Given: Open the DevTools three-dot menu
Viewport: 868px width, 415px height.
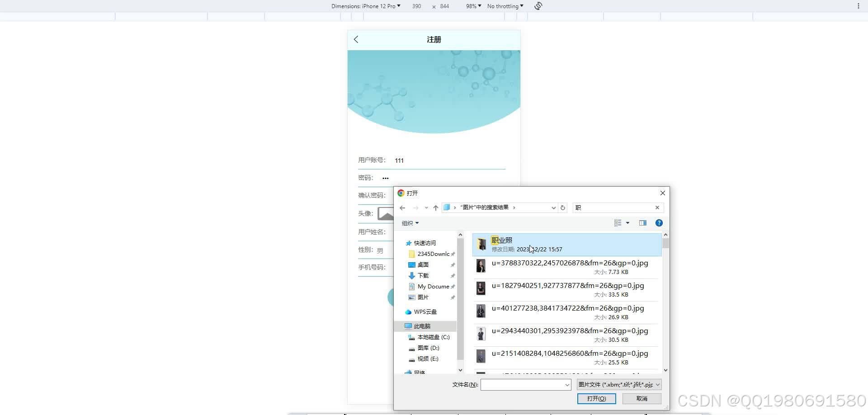Looking at the screenshot, I should [x=858, y=5].
